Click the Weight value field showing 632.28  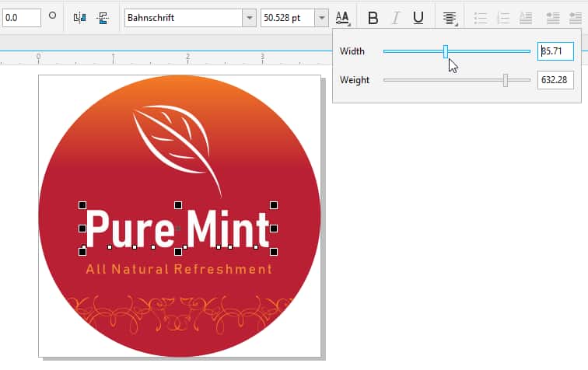click(555, 79)
